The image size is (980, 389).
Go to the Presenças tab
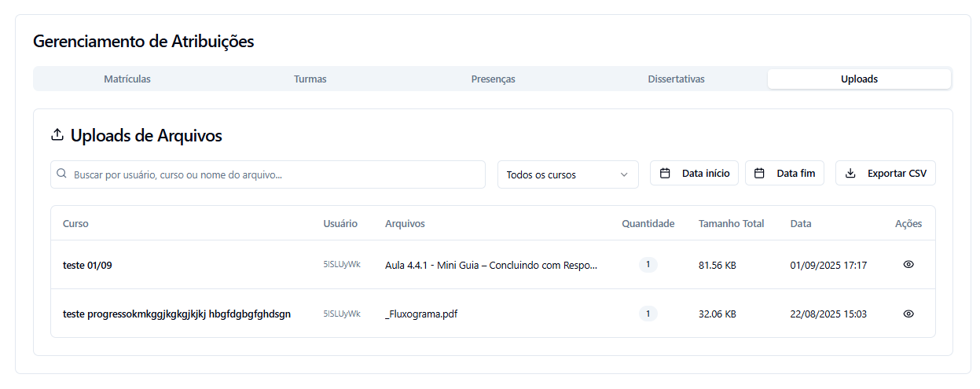click(x=493, y=79)
